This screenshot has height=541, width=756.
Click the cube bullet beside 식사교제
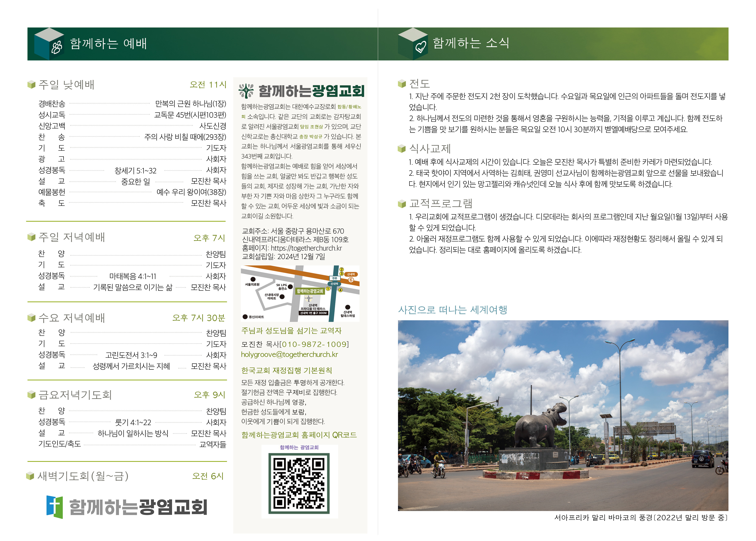coord(402,148)
